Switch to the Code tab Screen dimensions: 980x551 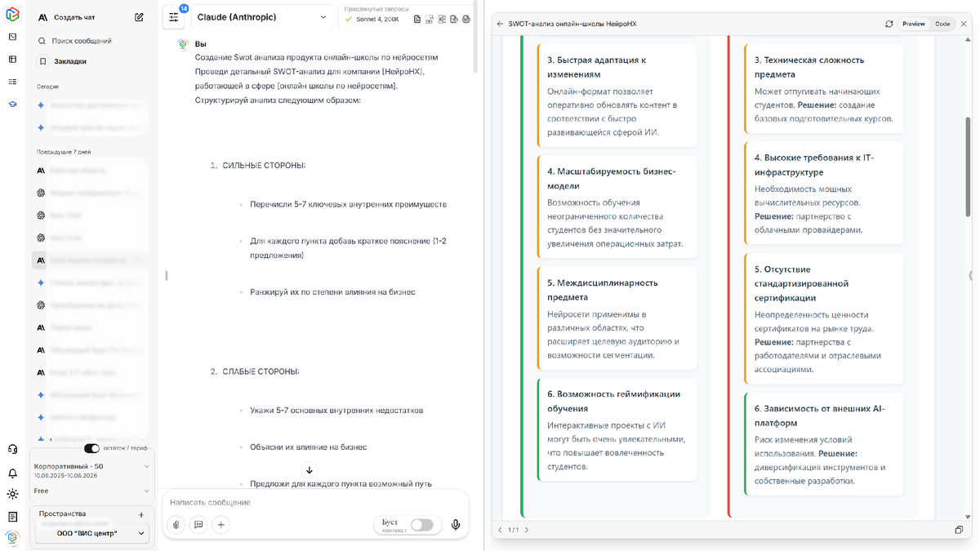click(942, 24)
